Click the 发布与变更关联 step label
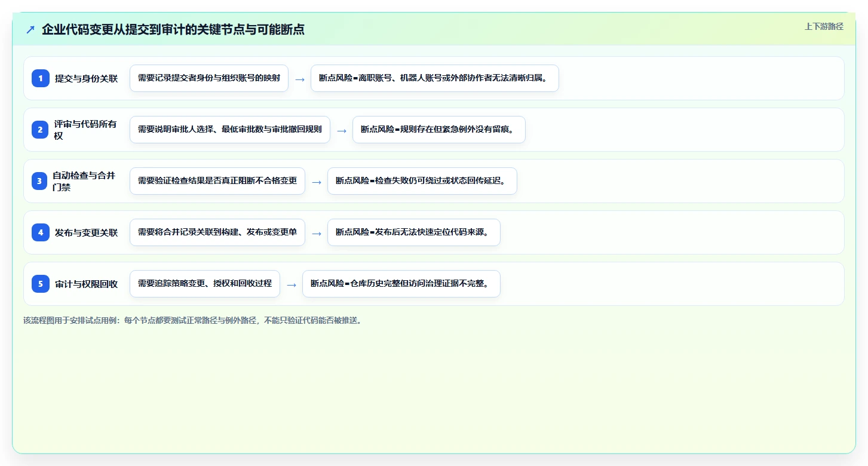Image resolution: width=868 pixels, height=466 pixels. coord(87,232)
